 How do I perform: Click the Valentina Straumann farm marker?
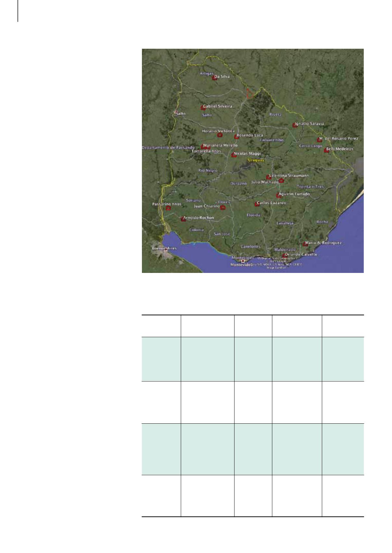coord(269,177)
